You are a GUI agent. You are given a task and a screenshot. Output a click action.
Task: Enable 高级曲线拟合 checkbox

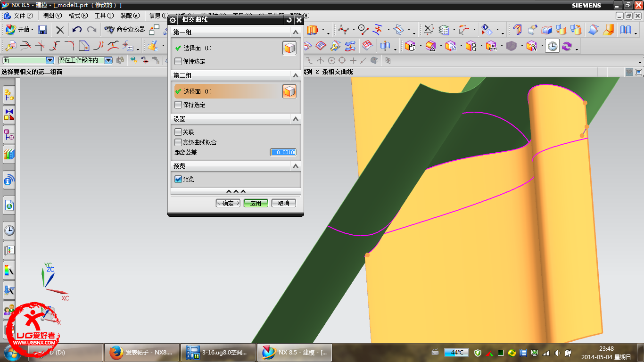tap(178, 142)
